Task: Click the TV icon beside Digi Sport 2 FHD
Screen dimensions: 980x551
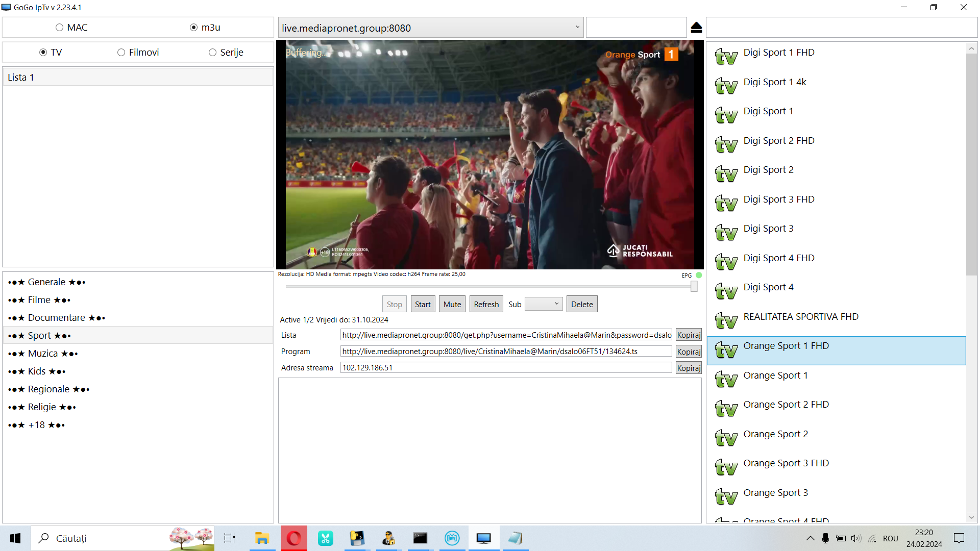Action: pyautogui.click(x=726, y=144)
